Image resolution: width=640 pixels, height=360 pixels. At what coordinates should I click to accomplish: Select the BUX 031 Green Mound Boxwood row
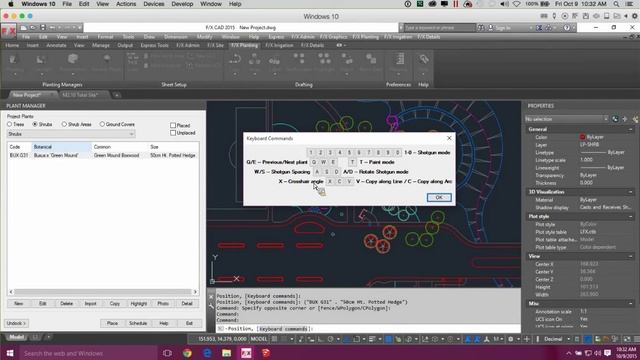click(103, 156)
